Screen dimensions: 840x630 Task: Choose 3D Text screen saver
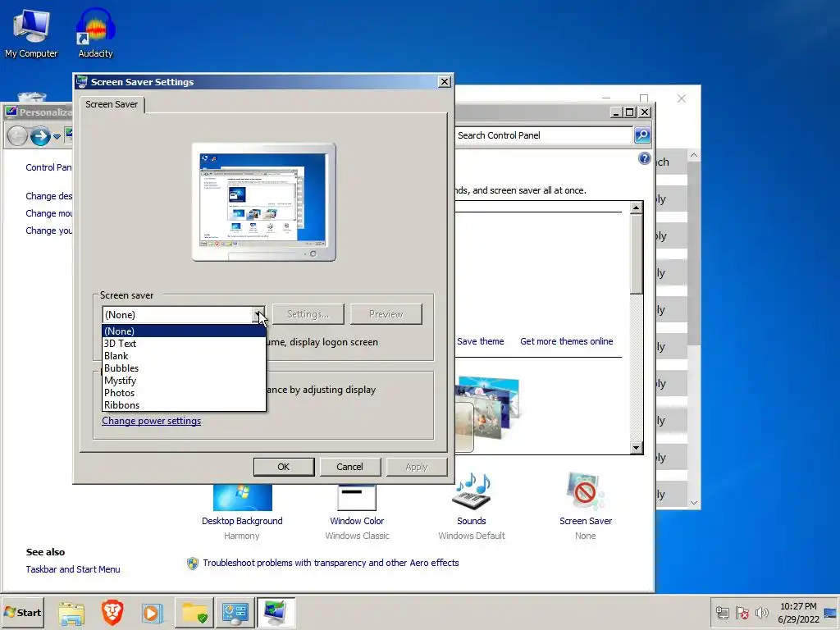point(184,344)
